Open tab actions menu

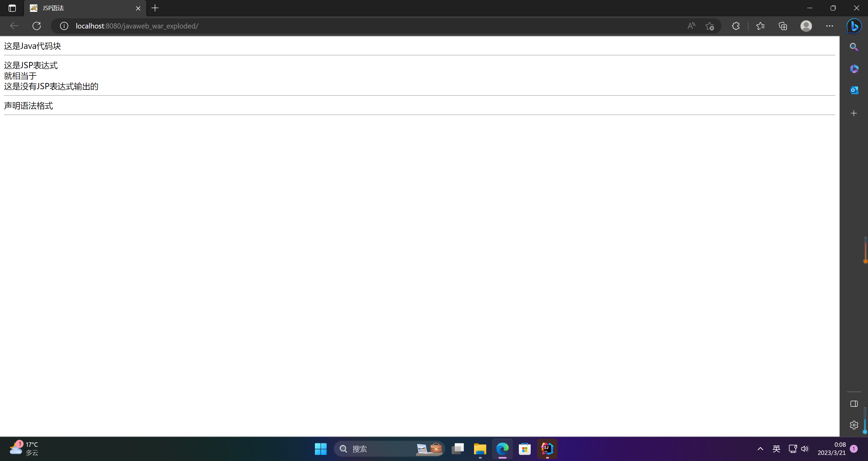tap(12, 8)
